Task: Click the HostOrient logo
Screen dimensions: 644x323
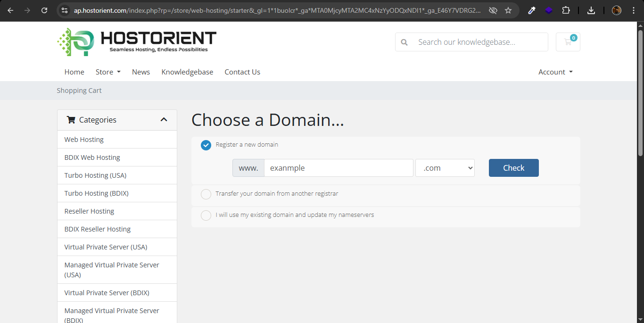Action: [x=137, y=42]
